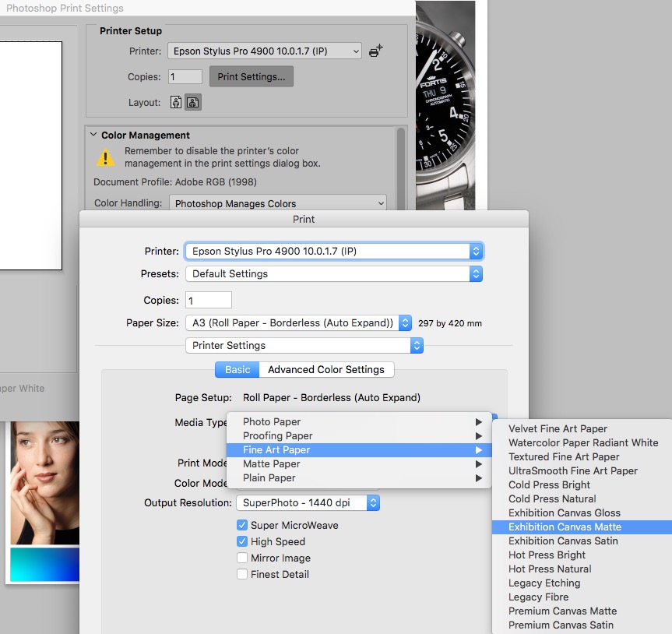Viewport: 672px width, 634px height.
Task: Select Cold Press Bright
Action: (582, 484)
